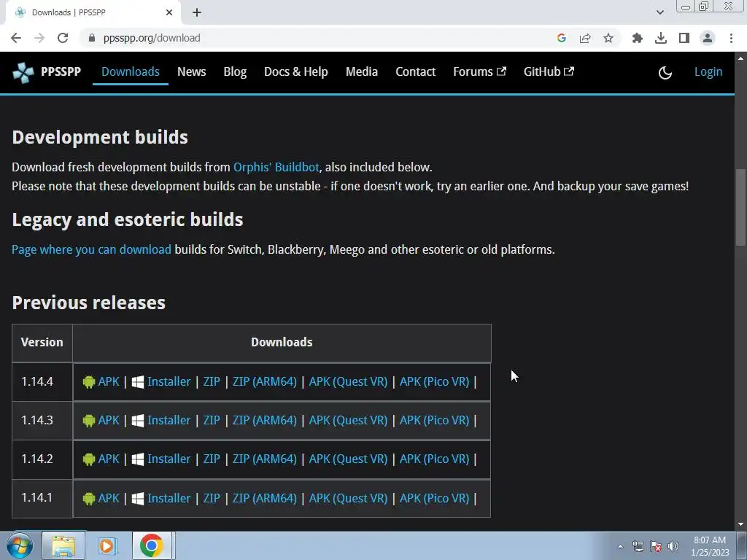
Task: Download ZIP for version 1.14.1
Action: coord(212,498)
